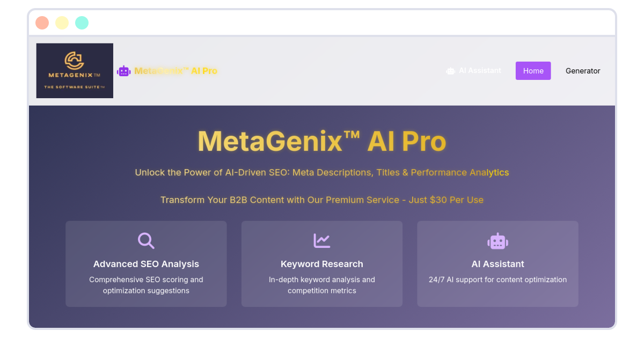Screen dimensions: 644x338
Task: Click the MetaGenix AI Pro brand text in the navbar
Action: 175,71
